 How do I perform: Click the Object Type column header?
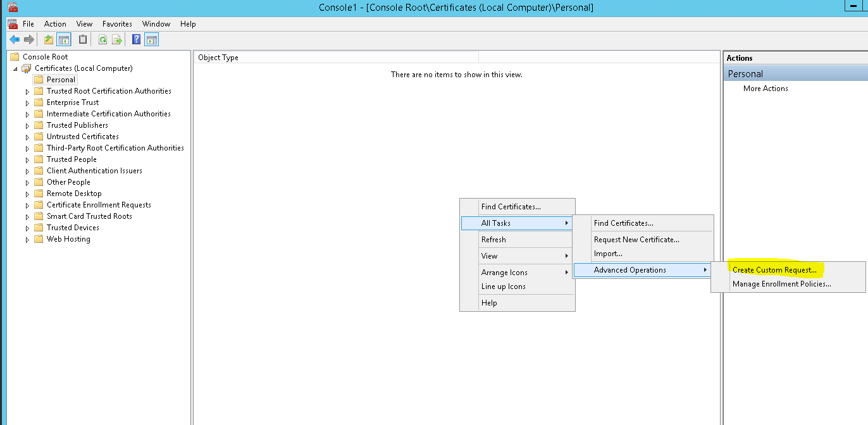click(218, 58)
